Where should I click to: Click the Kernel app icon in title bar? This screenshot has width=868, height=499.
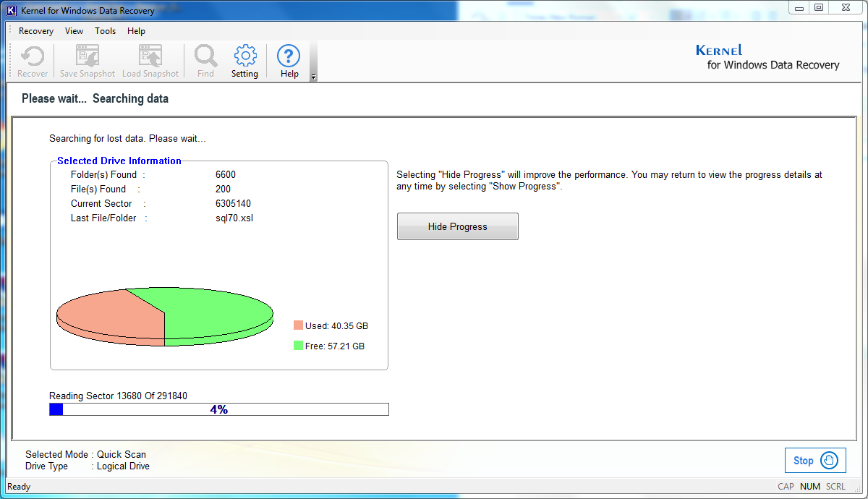pyautogui.click(x=12, y=11)
